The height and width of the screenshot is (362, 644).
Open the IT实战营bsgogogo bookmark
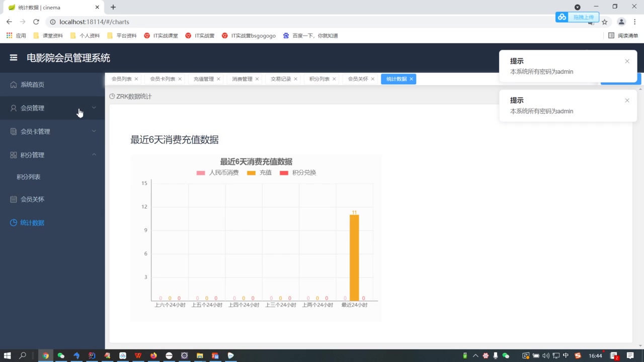[249, 36]
